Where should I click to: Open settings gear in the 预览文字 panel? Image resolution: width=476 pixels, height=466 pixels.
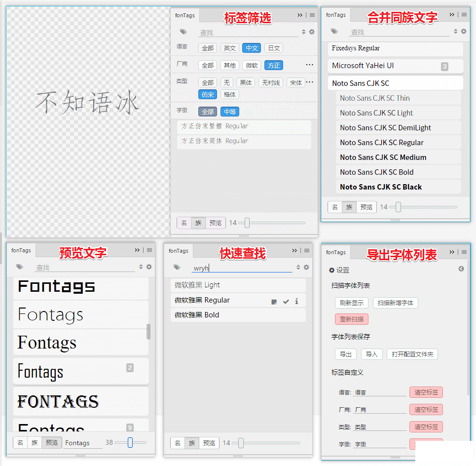[149, 267]
